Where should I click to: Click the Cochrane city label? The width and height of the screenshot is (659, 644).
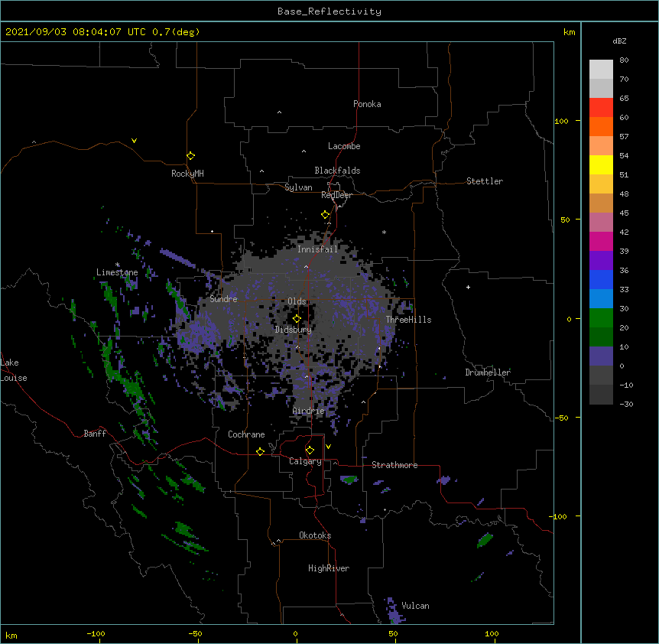pyautogui.click(x=246, y=434)
